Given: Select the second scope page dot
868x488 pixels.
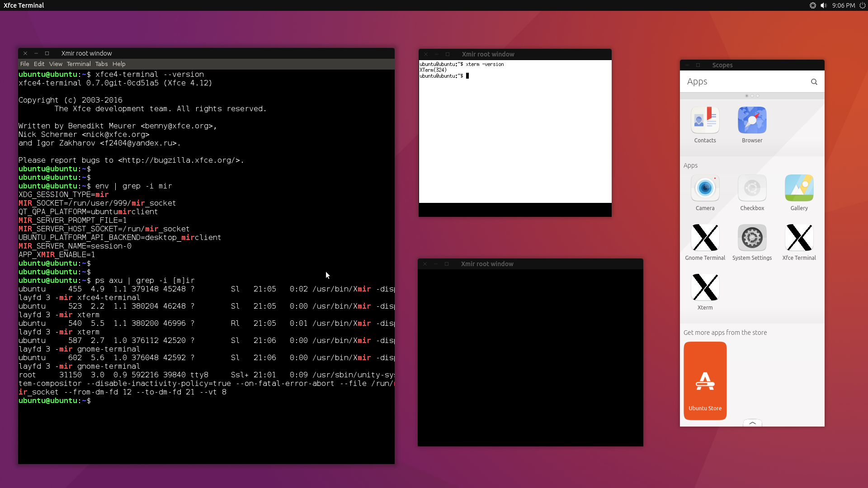Looking at the screenshot, I should [x=752, y=96].
